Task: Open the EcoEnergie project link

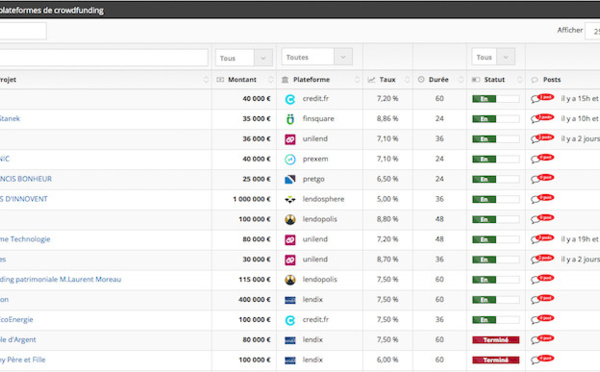Action: (x=16, y=320)
